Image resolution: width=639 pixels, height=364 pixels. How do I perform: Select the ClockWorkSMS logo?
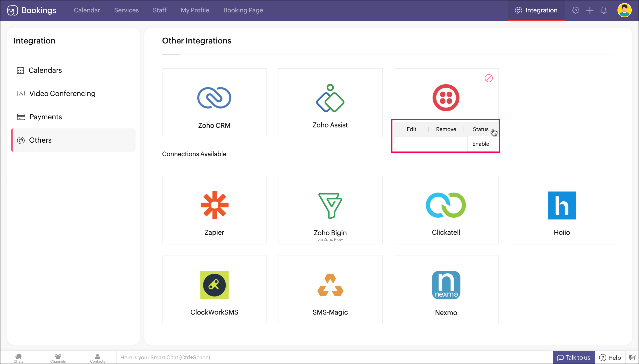coord(214,285)
